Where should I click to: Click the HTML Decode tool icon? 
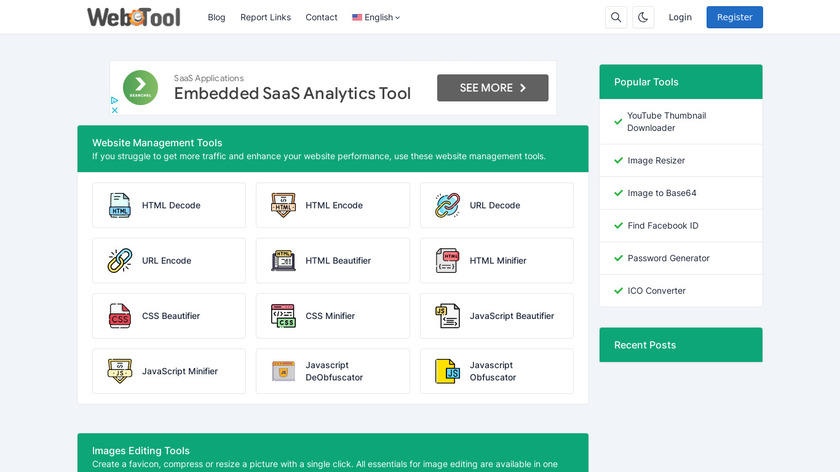point(120,206)
